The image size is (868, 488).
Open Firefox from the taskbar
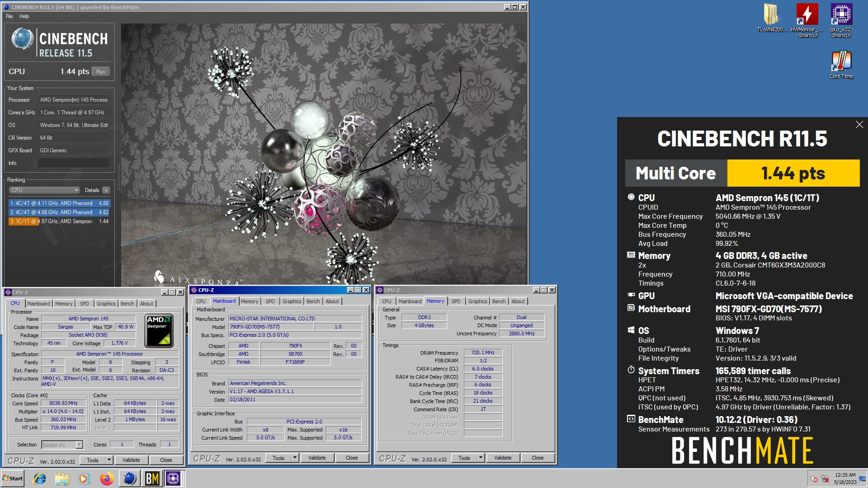pyautogui.click(x=107, y=479)
